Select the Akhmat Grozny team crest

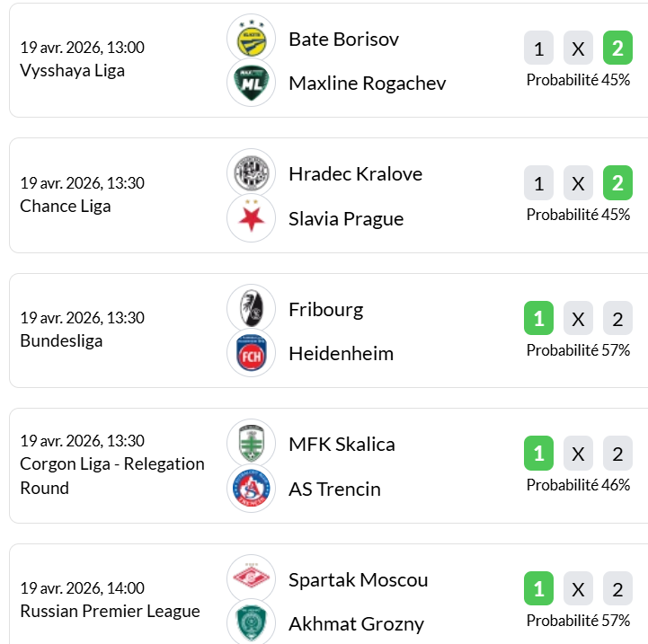coord(251,622)
